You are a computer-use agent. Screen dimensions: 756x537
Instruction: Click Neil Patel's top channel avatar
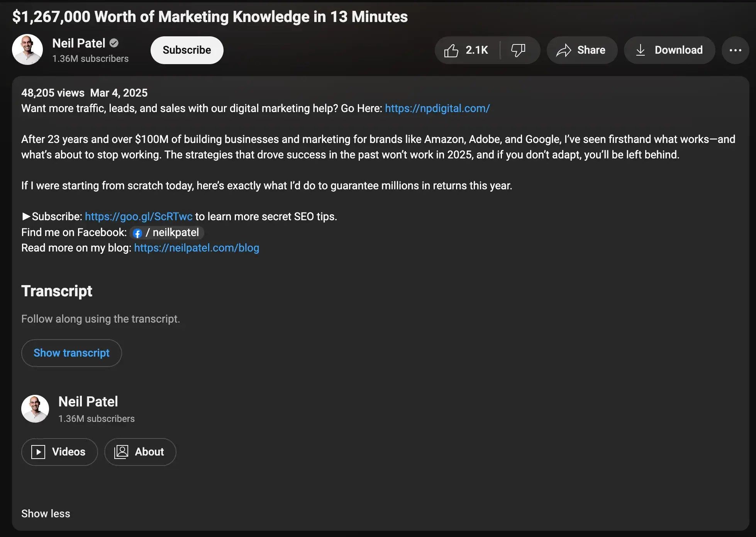coord(27,50)
